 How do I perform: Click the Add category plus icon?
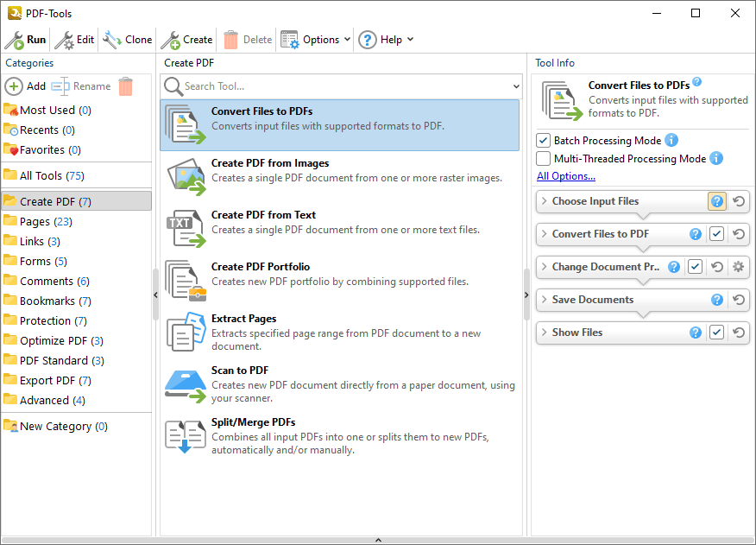(x=14, y=86)
